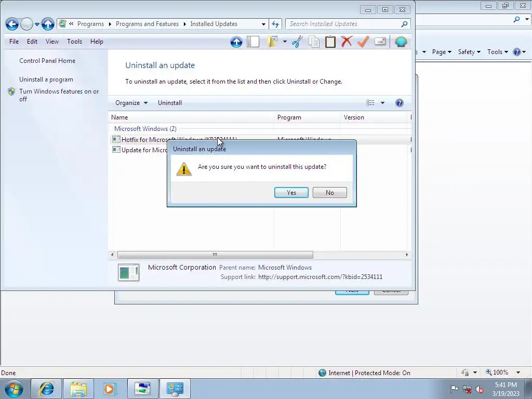Open Windows Explorer folder on taskbar

pyautogui.click(x=78, y=389)
